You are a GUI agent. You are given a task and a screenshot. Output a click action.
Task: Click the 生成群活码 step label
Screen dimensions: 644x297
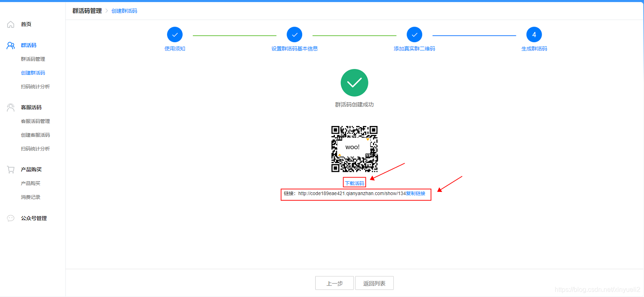tap(534, 49)
